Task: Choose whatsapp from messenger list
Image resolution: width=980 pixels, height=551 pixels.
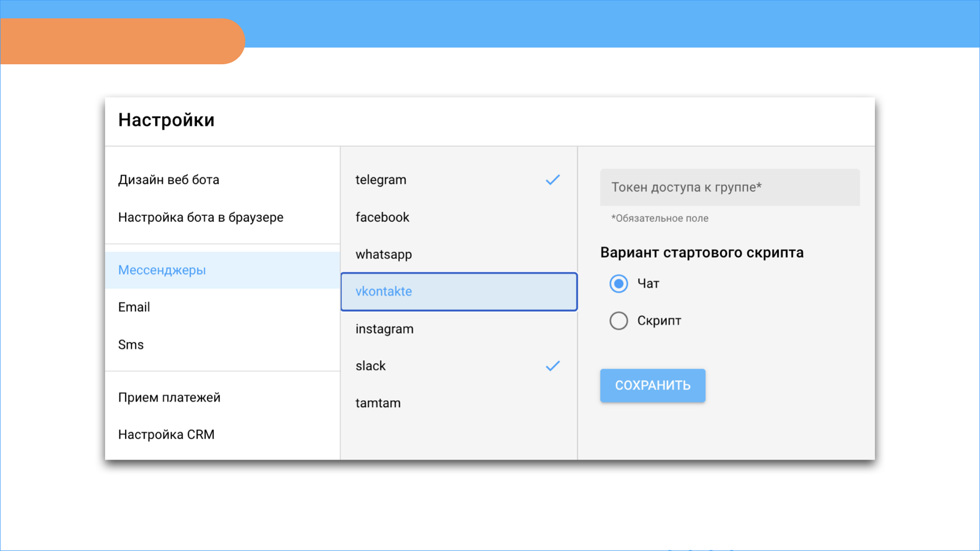Action: point(384,255)
